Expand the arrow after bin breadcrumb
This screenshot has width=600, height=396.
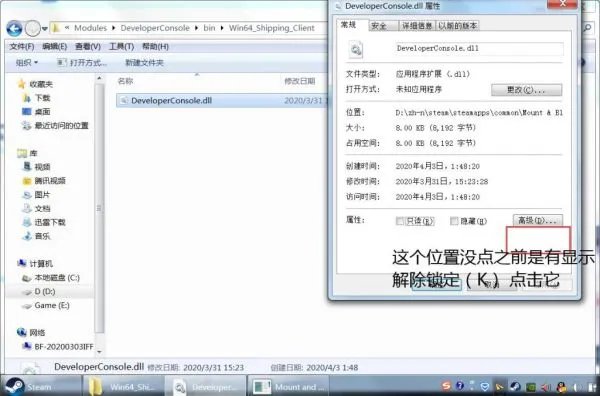pyautogui.click(x=222, y=28)
